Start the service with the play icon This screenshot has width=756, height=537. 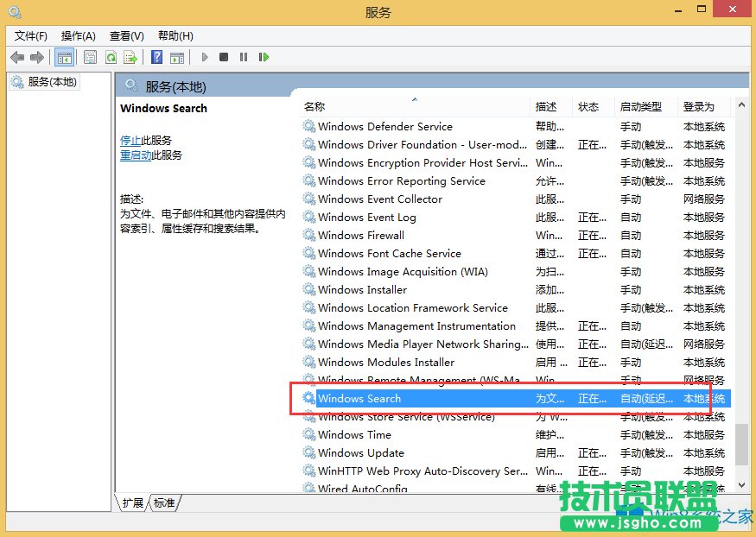pos(203,57)
